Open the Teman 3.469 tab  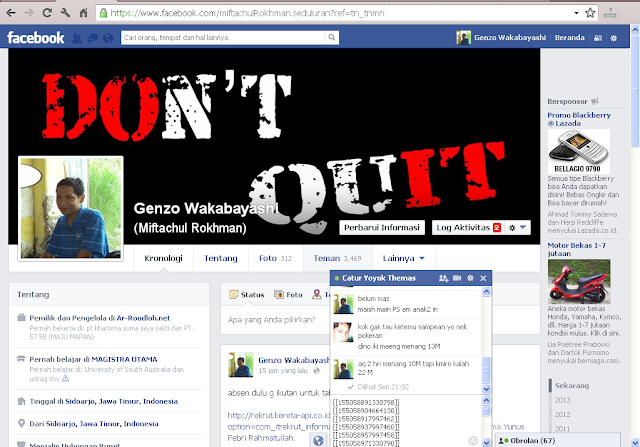click(x=338, y=258)
